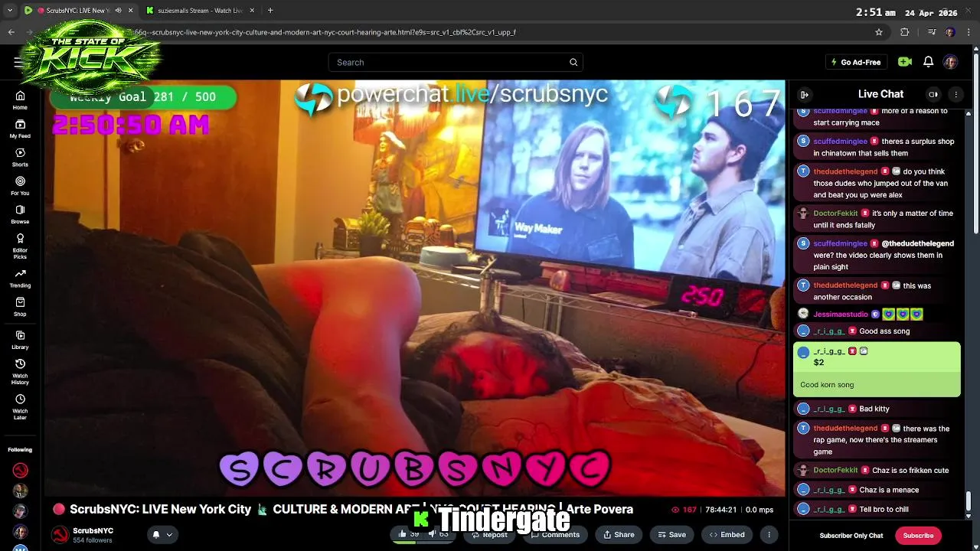
Task: Click the search magnifier icon
Action: [x=573, y=63]
